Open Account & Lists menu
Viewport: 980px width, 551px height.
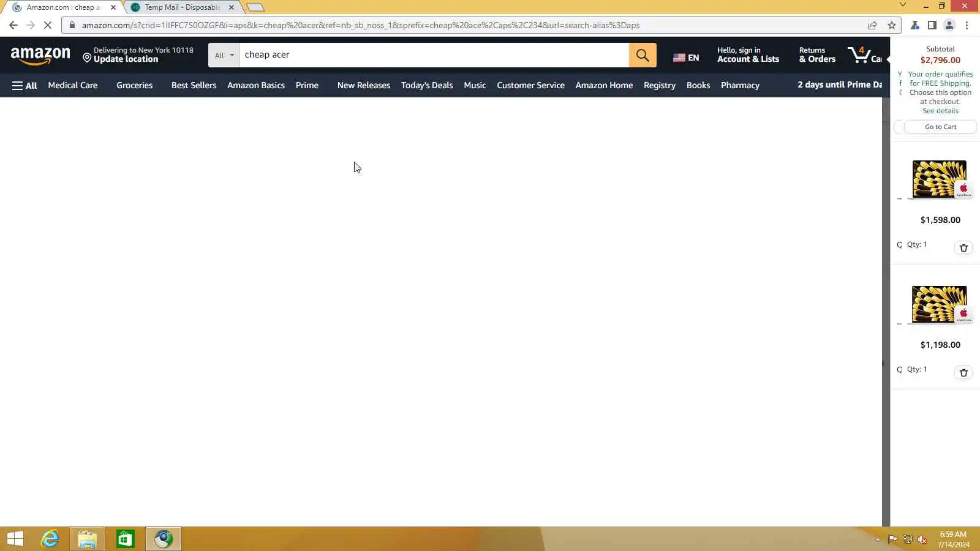point(748,55)
